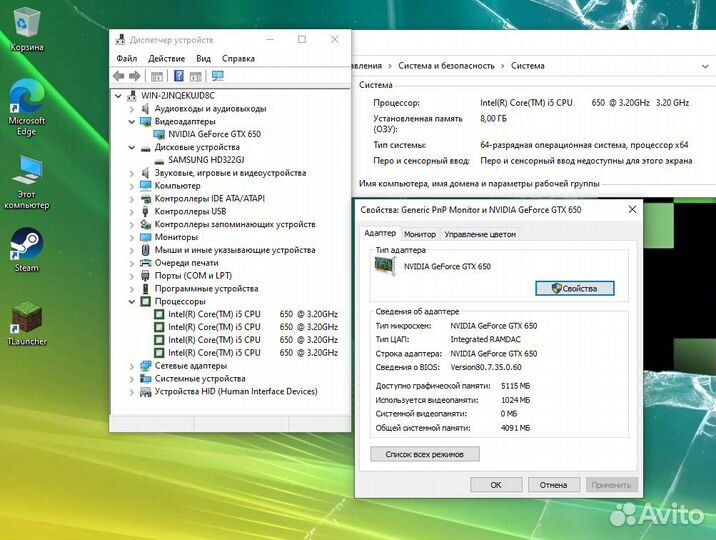Click the Очереди печати printer icon
716x540 pixels.
(x=146, y=263)
